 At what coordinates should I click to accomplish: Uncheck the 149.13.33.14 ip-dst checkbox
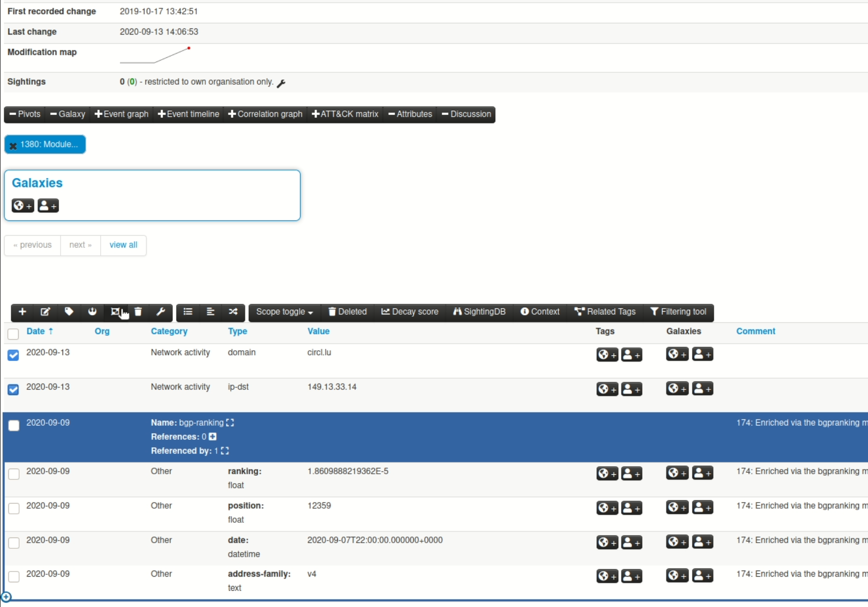(14, 389)
